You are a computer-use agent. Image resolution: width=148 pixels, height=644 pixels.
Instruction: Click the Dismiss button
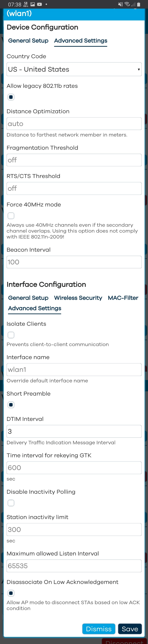(x=99, y=629)
